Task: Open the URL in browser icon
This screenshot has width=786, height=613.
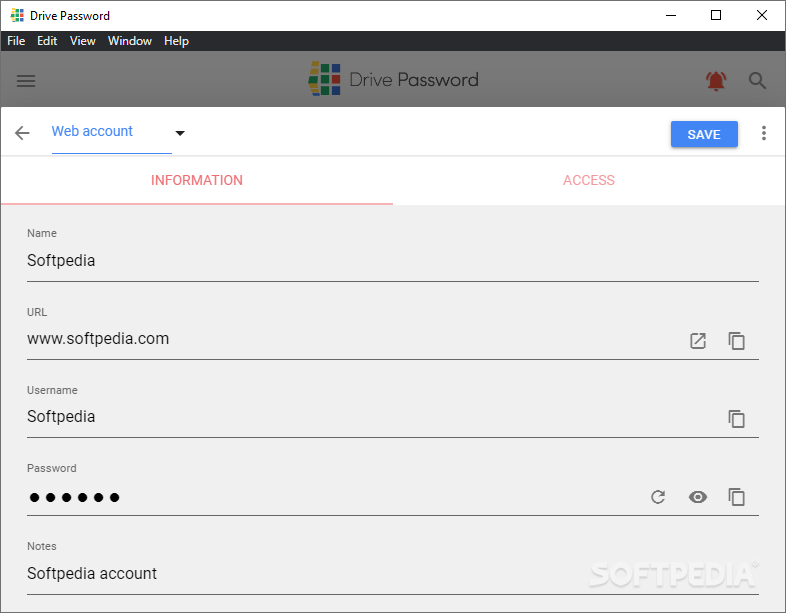Action: pos(697,341)
